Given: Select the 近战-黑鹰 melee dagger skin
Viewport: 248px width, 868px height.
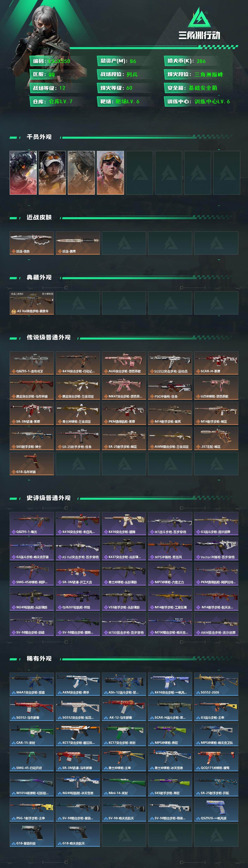Looking at the screenshot, I should click(x=78, y=243).
